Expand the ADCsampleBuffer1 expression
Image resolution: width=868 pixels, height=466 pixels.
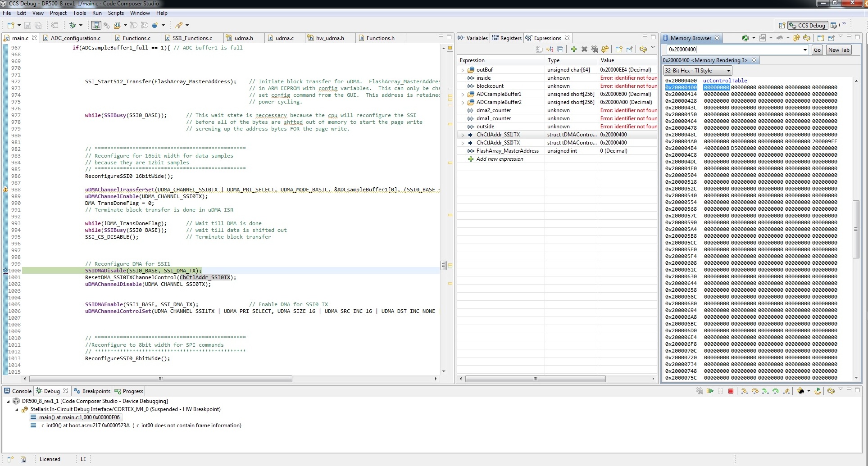pos(463,95)
